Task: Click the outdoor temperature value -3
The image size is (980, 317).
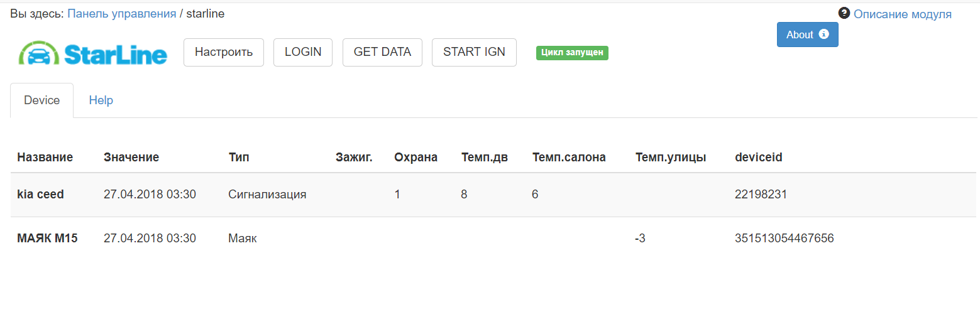Action: 641,239
